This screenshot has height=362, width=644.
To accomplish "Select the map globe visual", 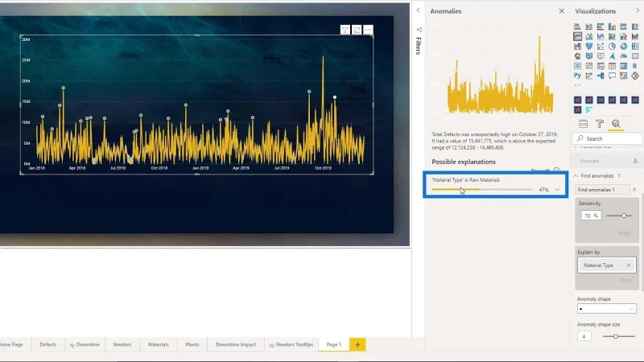I will 577,56.
